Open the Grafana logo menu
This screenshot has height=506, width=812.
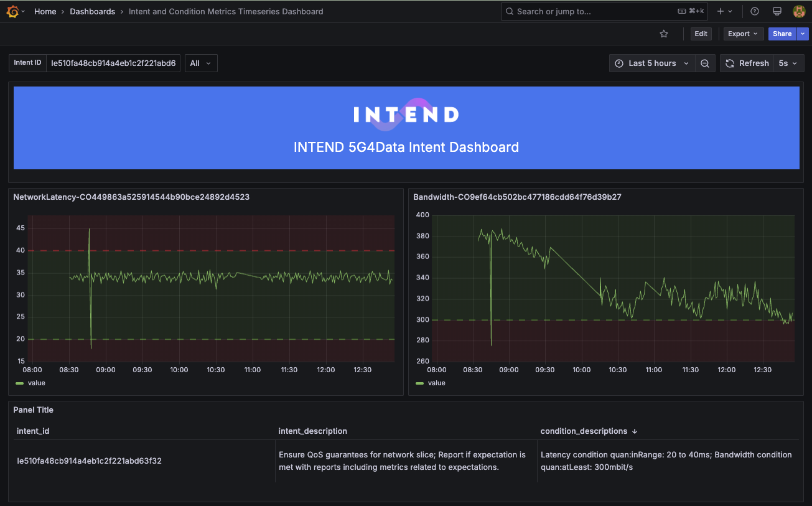(12, 11)
